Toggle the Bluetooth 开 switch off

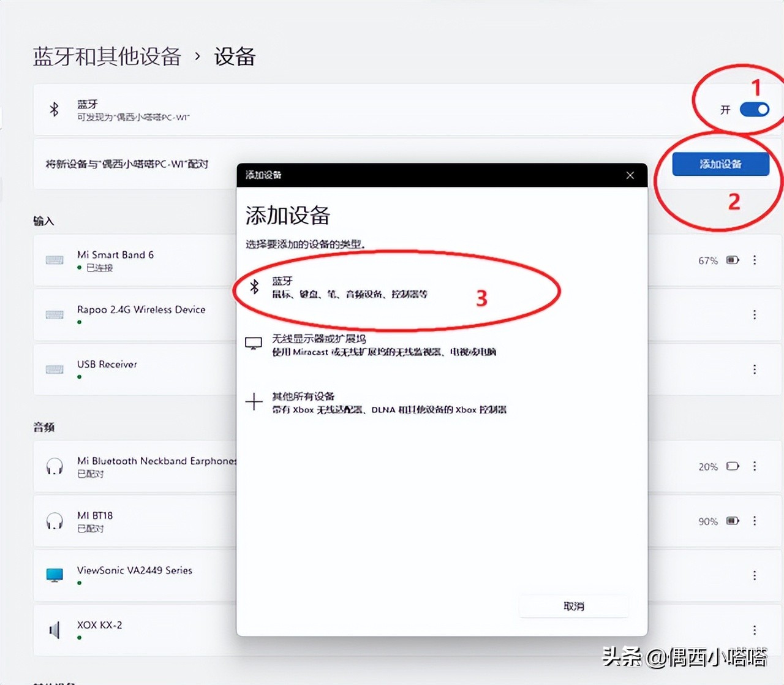755,109
